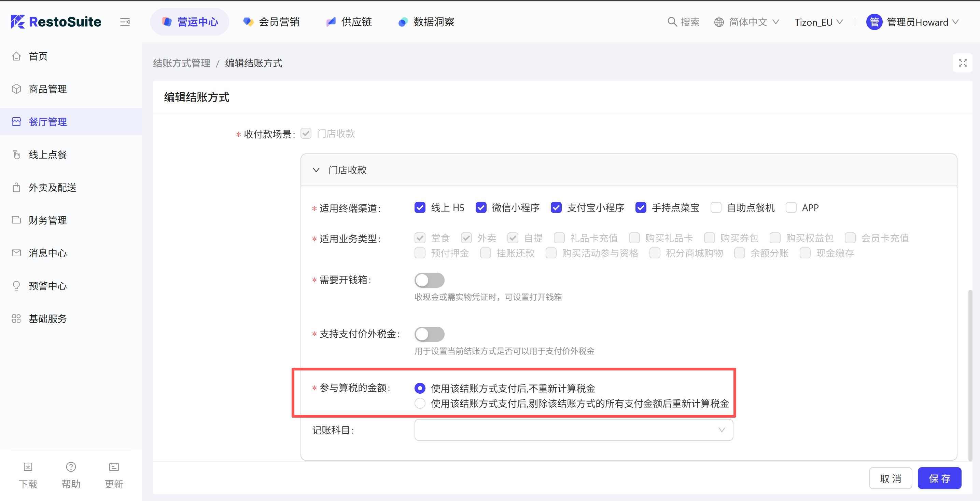Click the 下载 download icon
Image resolution: width=980 pixels, height=501 pixels.
[x=28, y=467]
